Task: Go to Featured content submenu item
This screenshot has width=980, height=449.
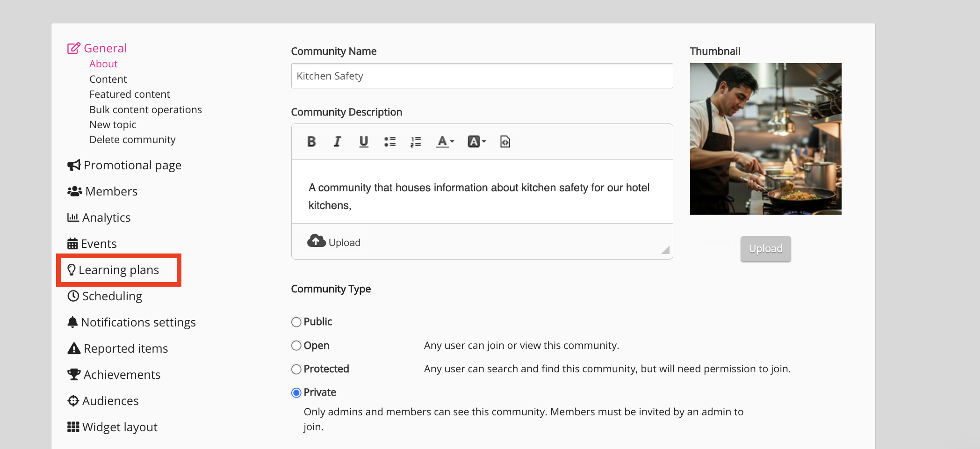Action: (130, 94)
